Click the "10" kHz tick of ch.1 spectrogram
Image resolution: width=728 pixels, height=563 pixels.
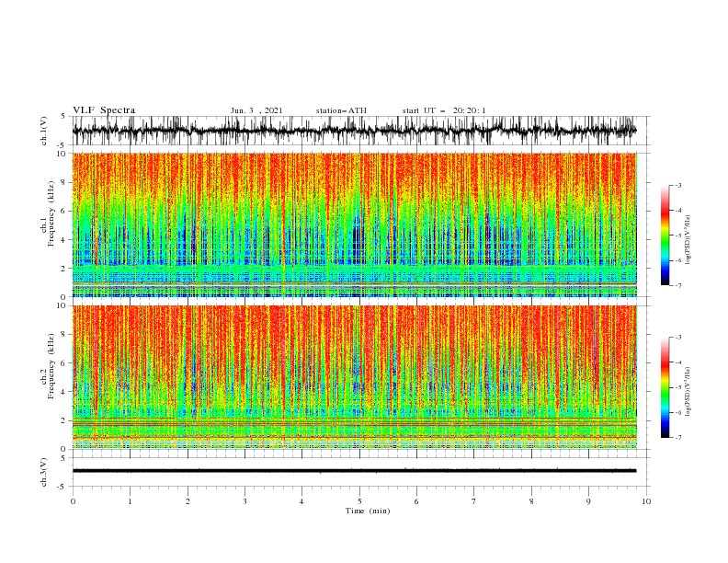click(x=62, y=154)
